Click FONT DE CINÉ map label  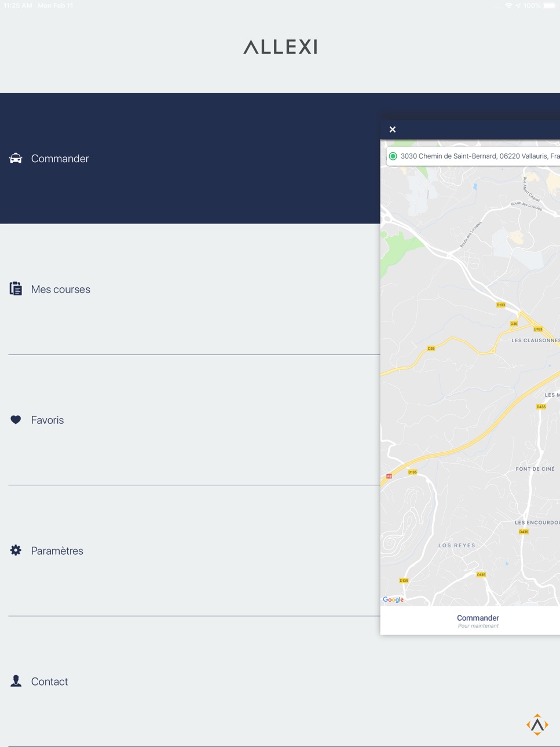535,469
